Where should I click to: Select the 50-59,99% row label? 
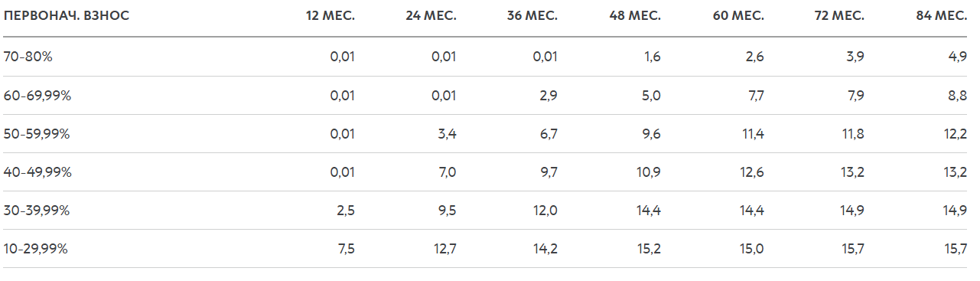point(37,134)
